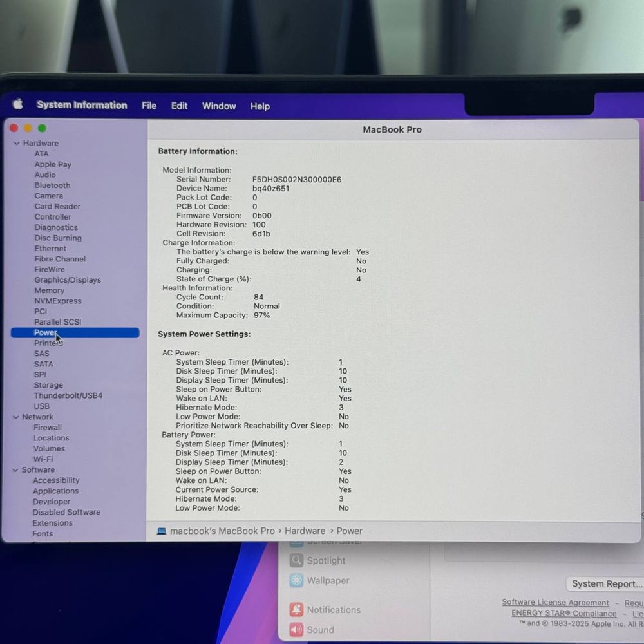644x644 pixels.
Task: Select Ethernet in the sidebar
Action: pos(50,249)
